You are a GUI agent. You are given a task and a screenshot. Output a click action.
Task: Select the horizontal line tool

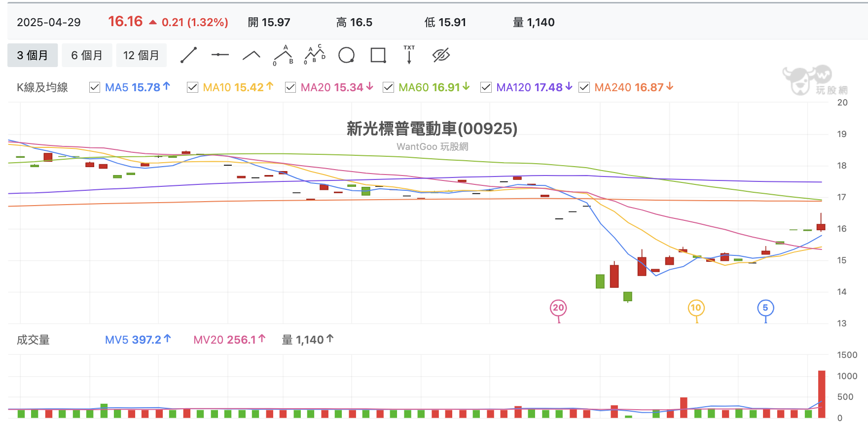(220, 55)
